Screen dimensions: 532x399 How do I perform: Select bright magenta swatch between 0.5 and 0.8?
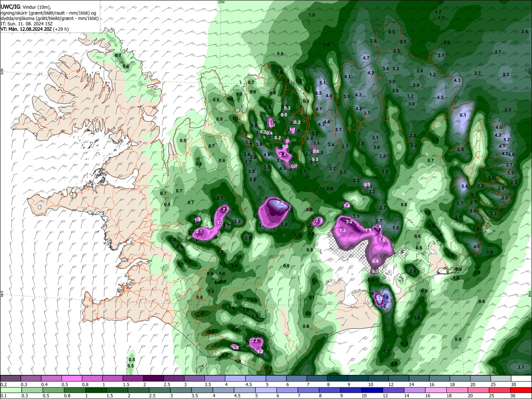pyautogui.click(x=71, y=379)
